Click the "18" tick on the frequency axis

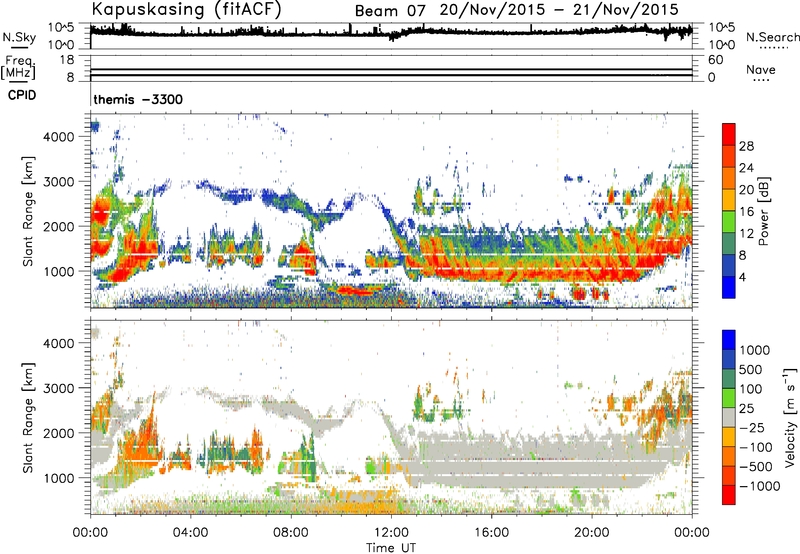pyautogui.click(x=67, y=60)
